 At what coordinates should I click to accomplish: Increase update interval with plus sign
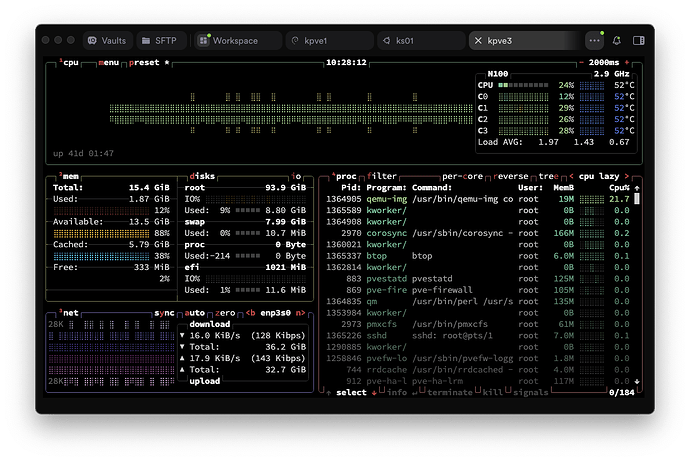tap(627, 63)
